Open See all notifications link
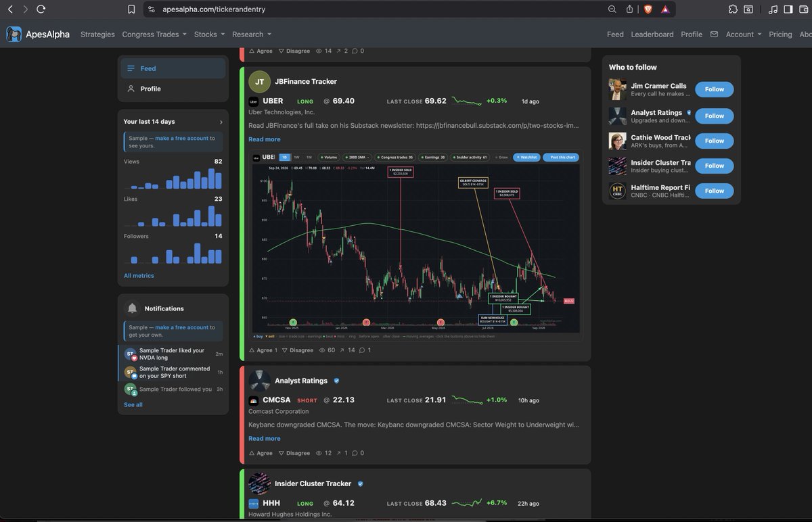The width and height of the screenshot is (812, 522). (x=133, y=405)
